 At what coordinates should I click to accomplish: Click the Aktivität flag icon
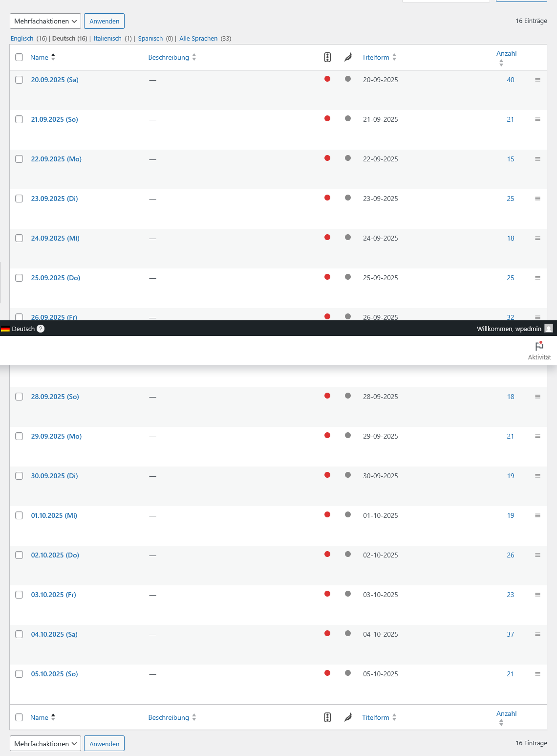pyautogui.click(x=539, y=347)
